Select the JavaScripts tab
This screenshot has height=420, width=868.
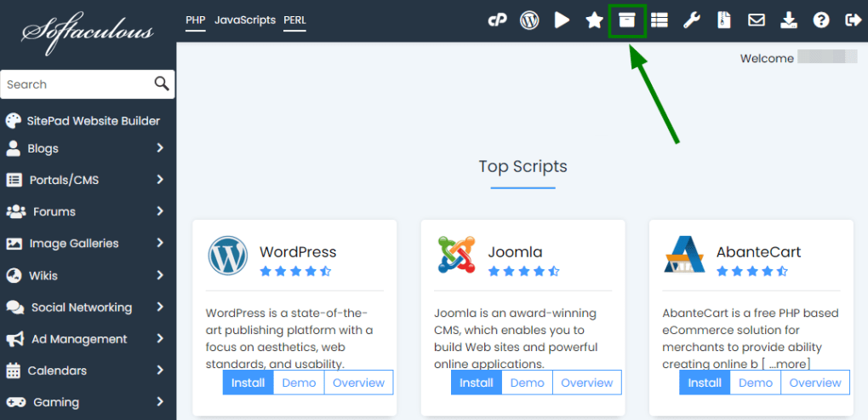(x=245, y=20)
